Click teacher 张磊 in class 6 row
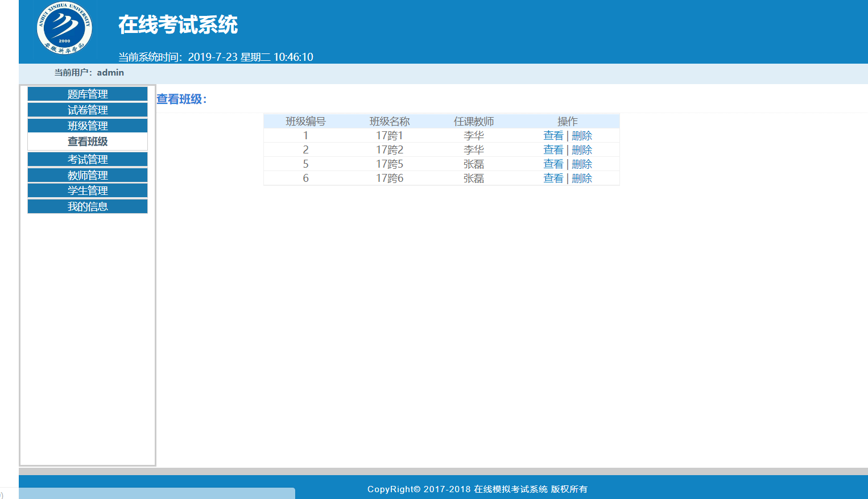 (474, 178)
